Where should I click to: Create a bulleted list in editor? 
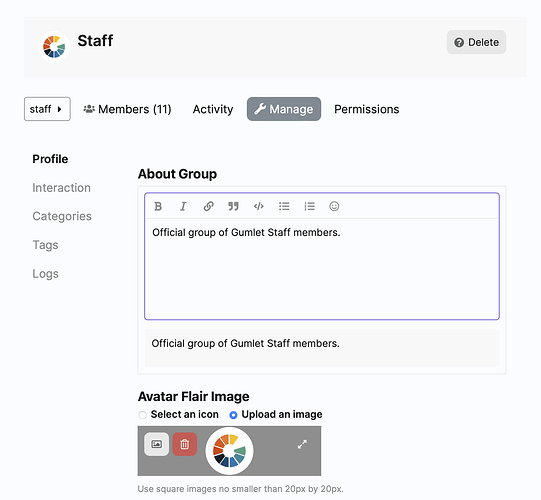(x=284, y=206)
